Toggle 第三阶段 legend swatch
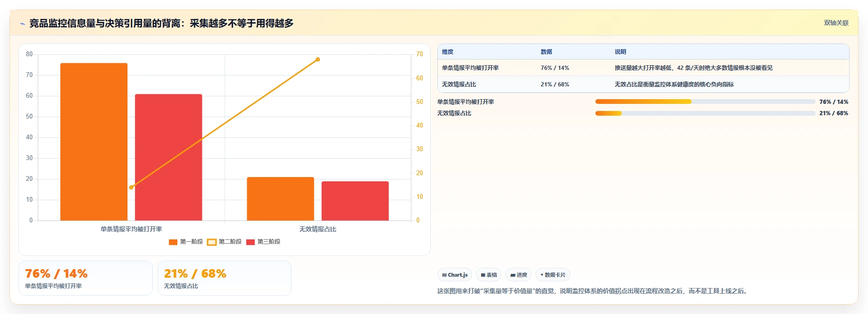The height and width of the screenshot is (314, 868). (x=250, y=242)
